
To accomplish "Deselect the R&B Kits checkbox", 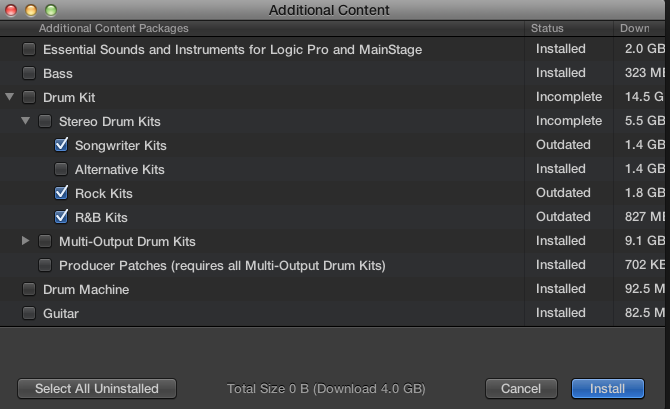I will pos(61,217).
